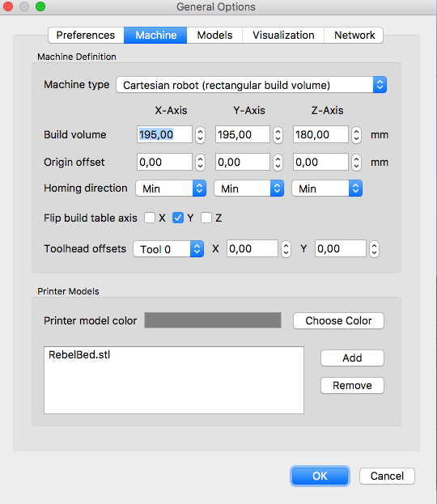Viewport: 437px width, 504px height.
Task: Click the Remove printer model button
Action: [x=352, y=385]
